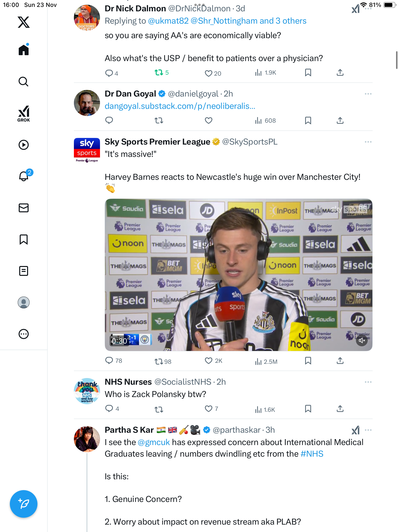Play the Harvey Barnes interview video
The image size is (399, 532).
238,275
